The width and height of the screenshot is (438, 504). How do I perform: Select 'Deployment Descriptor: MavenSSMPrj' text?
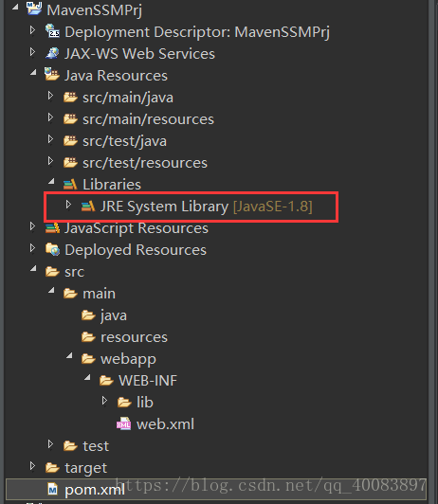tap(197, 32)
